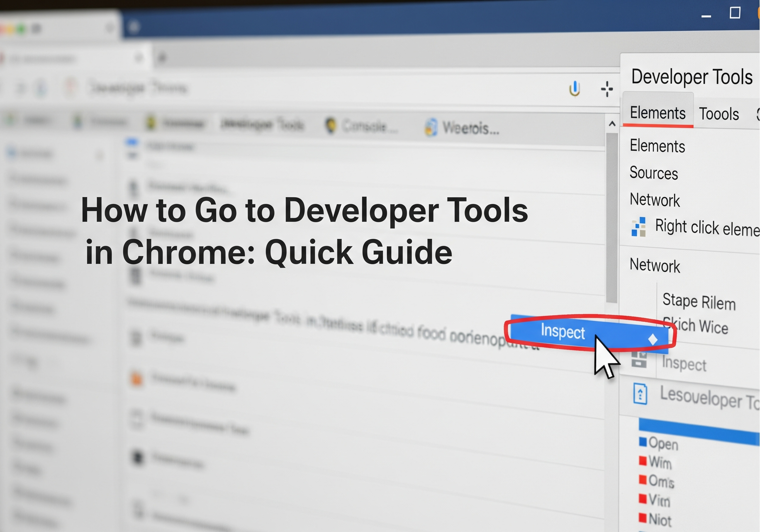Click the Right click element entry

(707, 227)
